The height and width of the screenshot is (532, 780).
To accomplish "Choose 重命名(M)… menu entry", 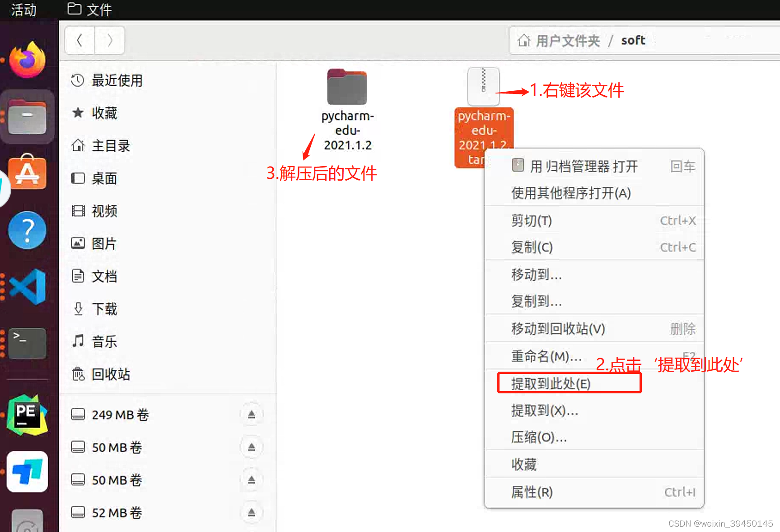I will point(594,356).
